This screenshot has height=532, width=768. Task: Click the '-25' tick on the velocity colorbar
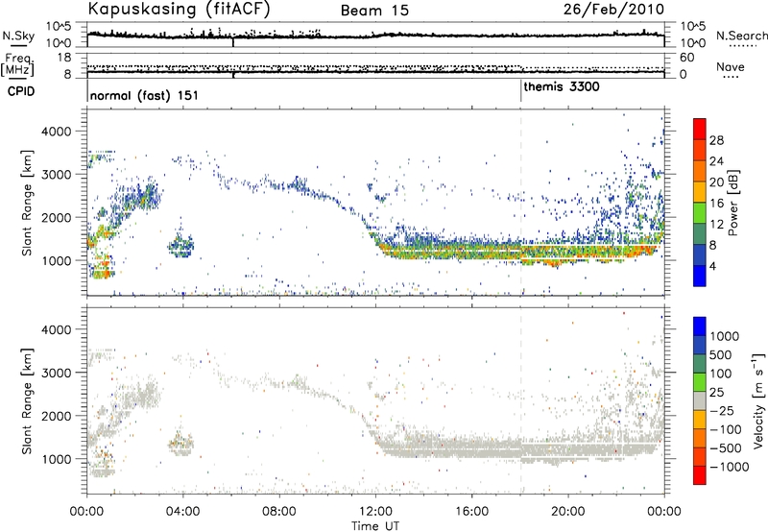(722, 410)
